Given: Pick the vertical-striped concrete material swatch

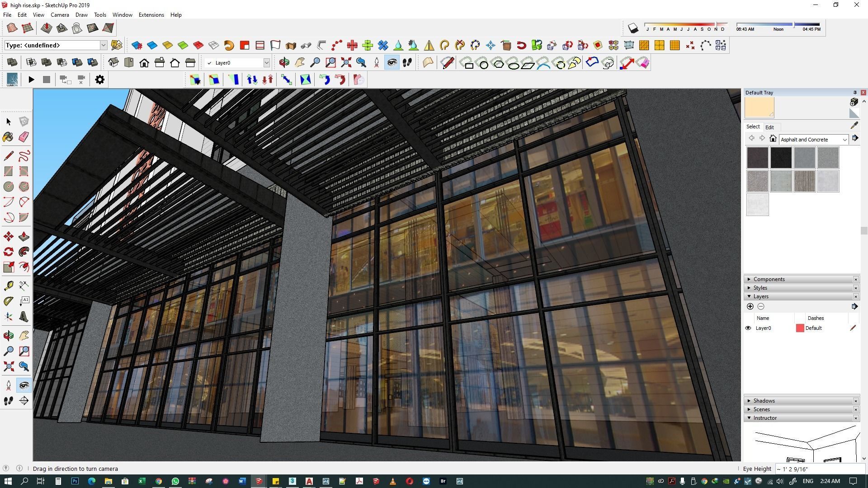Looking at the screenshot, I should (804, 181).
